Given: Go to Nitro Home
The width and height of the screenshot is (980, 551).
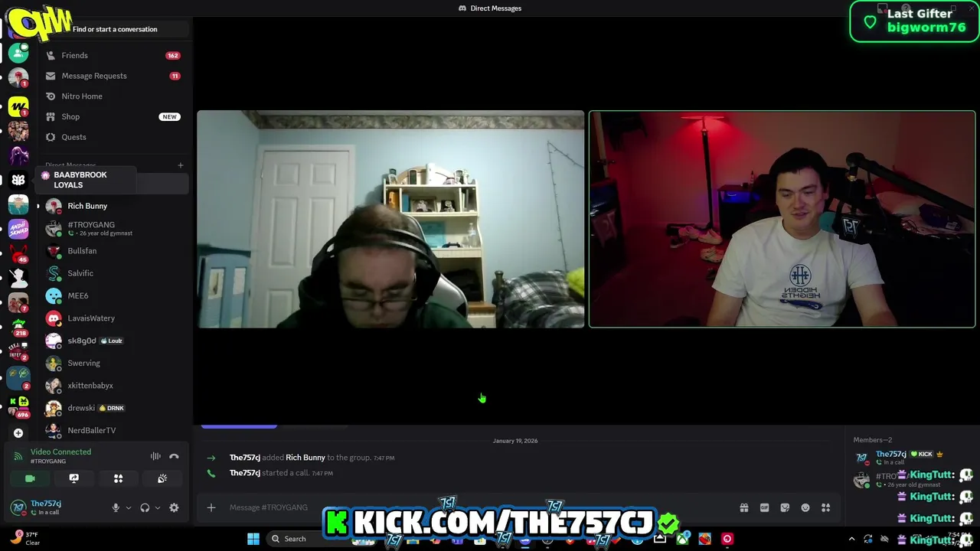Looking at the screenshot, I should [x=113, y=96].
